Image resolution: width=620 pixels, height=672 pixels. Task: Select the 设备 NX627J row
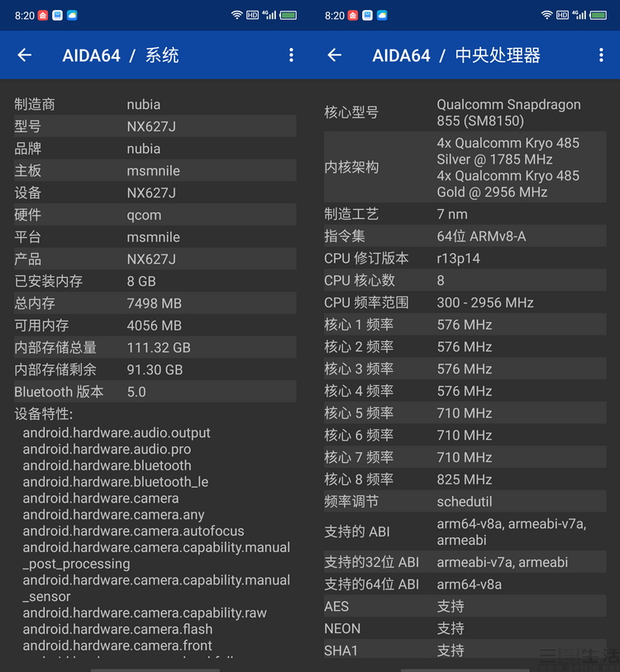point(155,193)
